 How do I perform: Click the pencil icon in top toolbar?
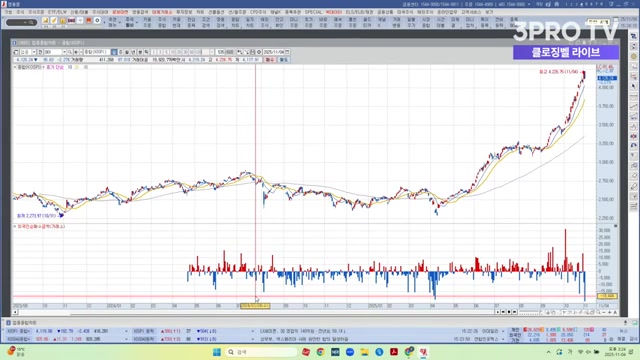coord(54,20)
